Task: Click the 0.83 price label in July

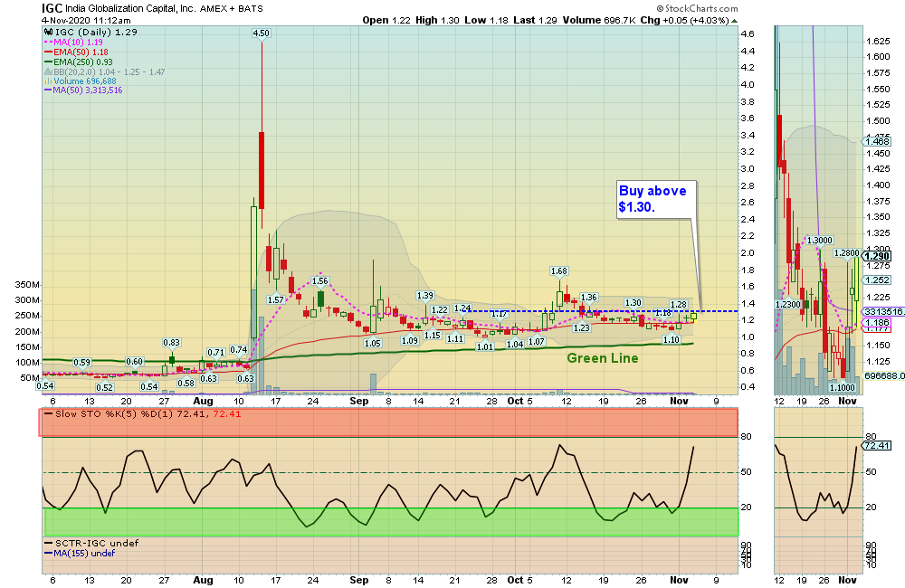Action: pyautogui.click(x=171, y=342)
